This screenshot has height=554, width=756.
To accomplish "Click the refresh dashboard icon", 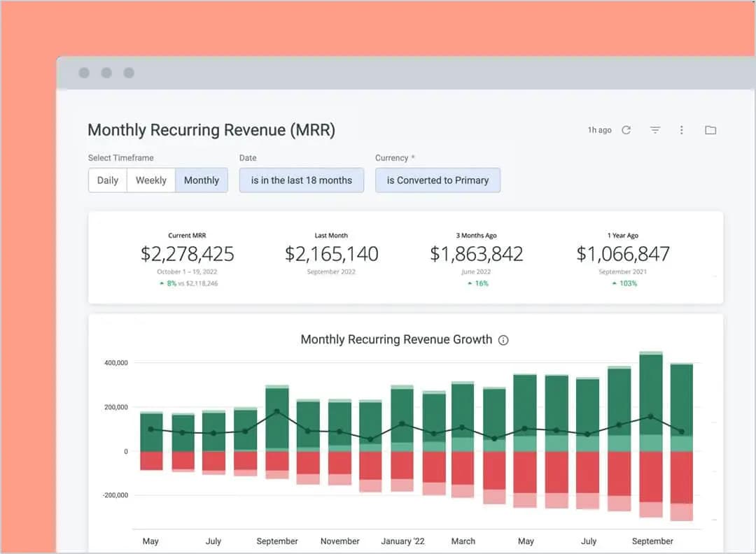I will point(626,130).
